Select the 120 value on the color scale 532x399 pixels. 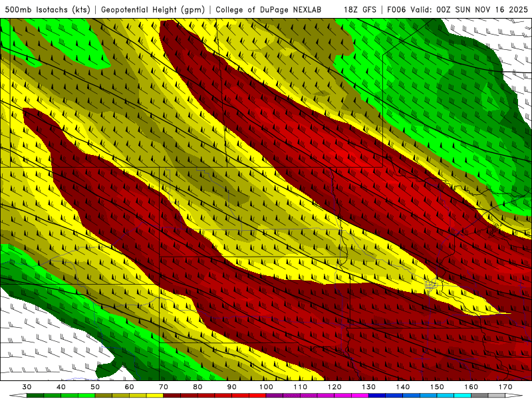334,387
